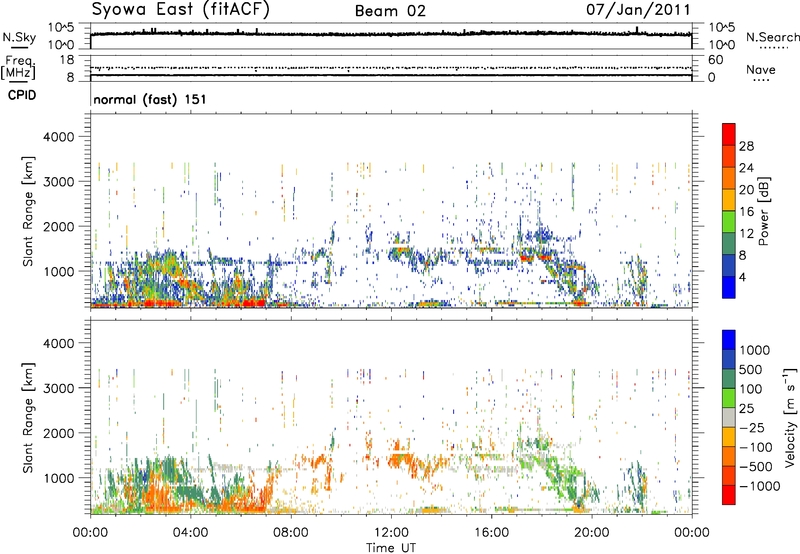Click the blue bottom segment of Power color bar
Screen dimensions: 800x554
[729, 287]
